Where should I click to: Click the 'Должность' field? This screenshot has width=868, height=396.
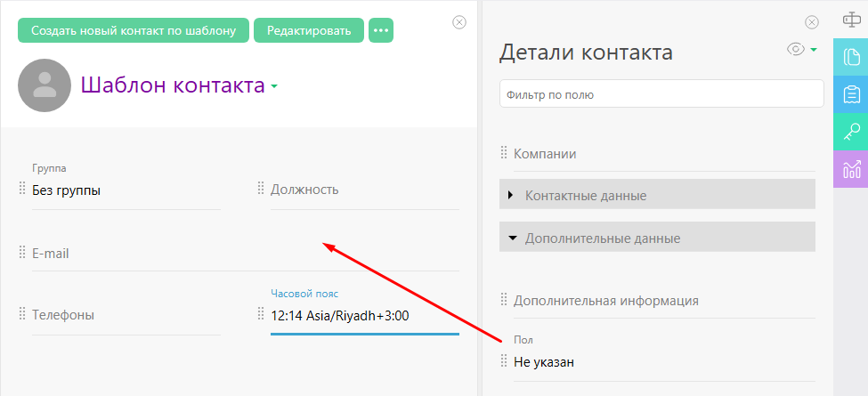click(365, 190)
